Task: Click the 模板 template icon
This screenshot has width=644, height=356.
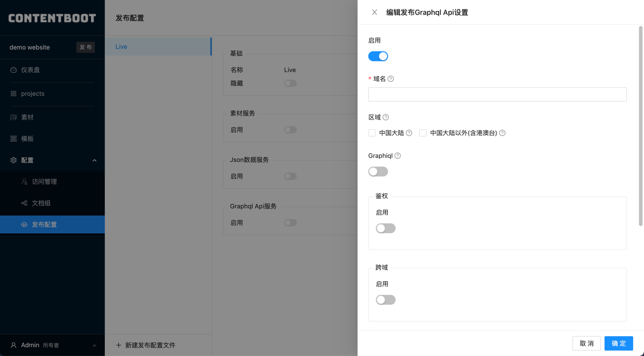Action: pyautogui.click(x=13, y=139)
